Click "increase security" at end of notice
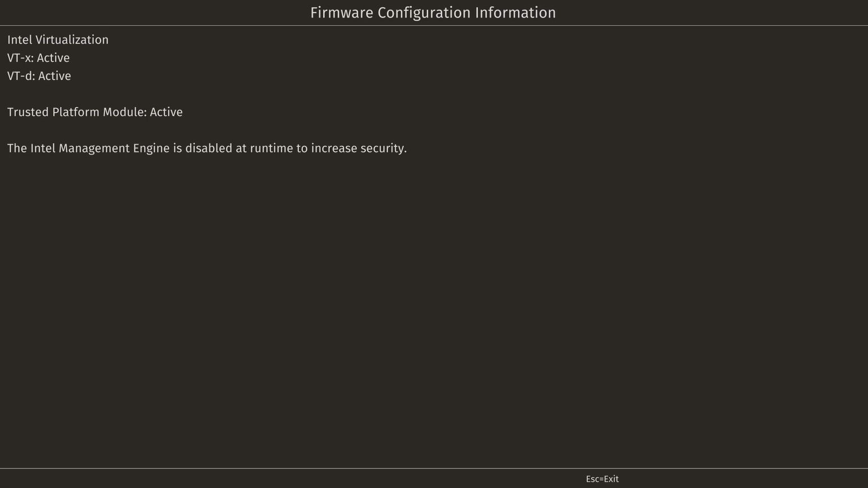The height and width of the screenshot is (488, 868). [359, 149]
